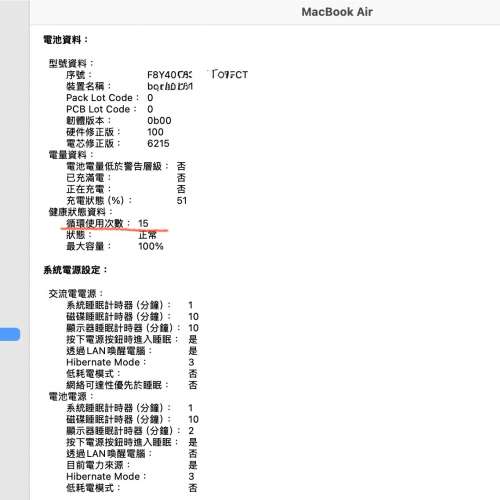Select the condition value "正常"
This screenshot has width=500, height=500.
tap(147, 235)
